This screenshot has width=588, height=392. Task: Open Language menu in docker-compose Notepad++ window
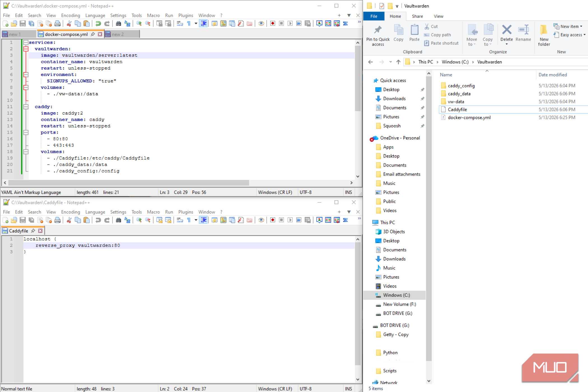95,15
